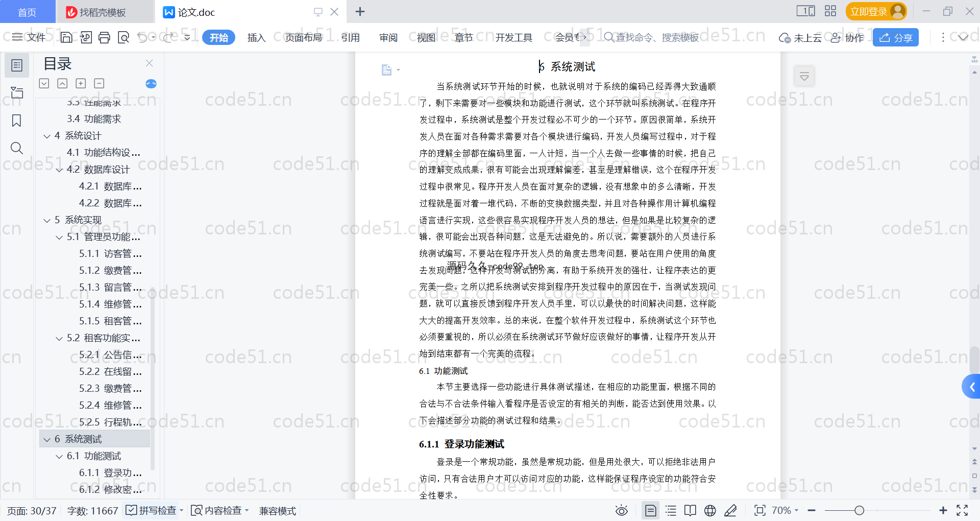Select the 审阅 ribbon tab

point(388,37)
